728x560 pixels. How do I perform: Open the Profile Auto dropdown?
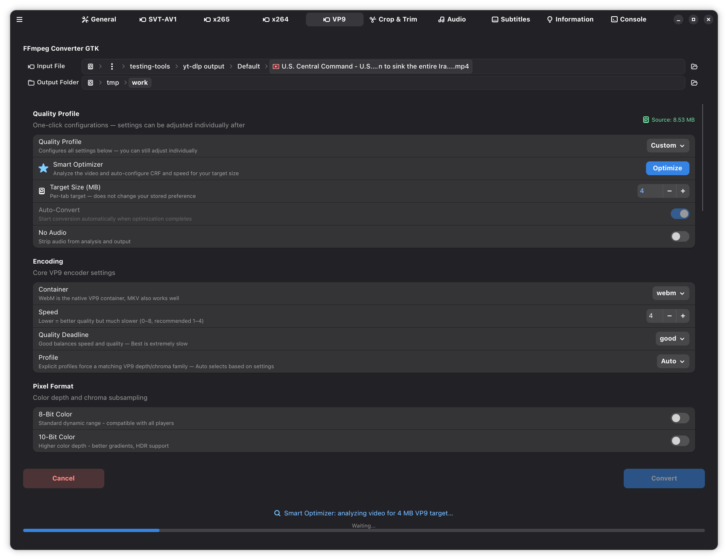pyautogui.click(x=673, y=361)
